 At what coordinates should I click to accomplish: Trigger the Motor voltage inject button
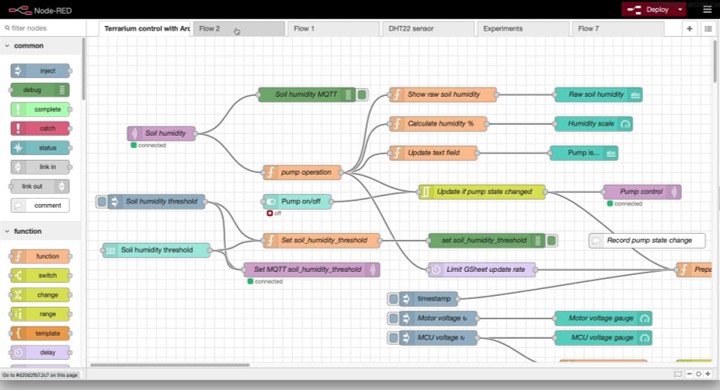tap(393, 318)
